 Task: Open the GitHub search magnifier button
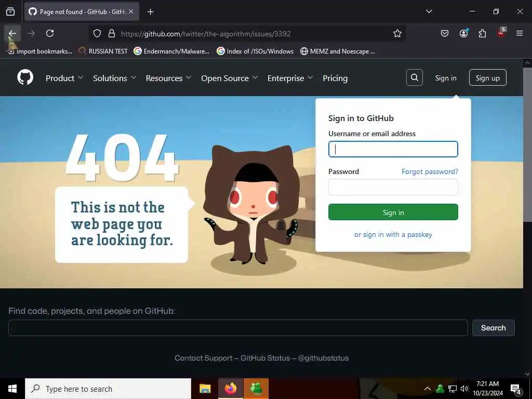pyautogui.click(x=414, y=78)
